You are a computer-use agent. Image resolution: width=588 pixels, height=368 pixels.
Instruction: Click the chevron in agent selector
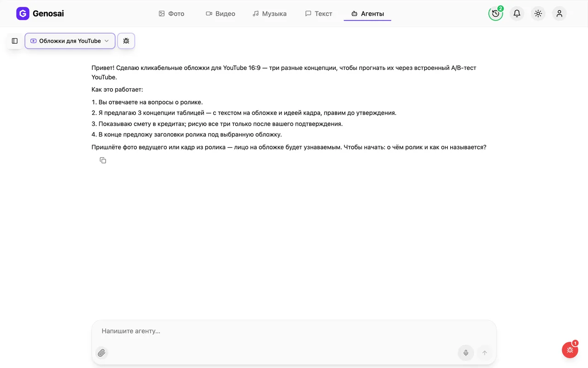click(107, 41)
